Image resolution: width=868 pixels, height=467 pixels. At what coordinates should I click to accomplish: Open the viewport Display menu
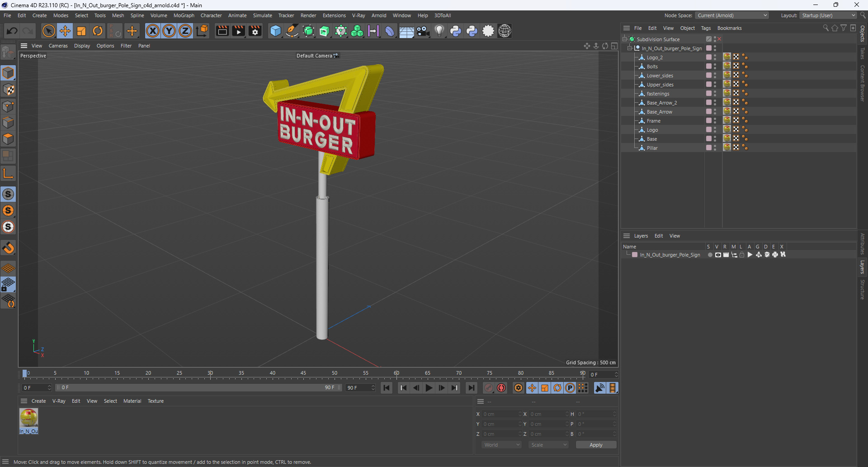tap(82, 46)
